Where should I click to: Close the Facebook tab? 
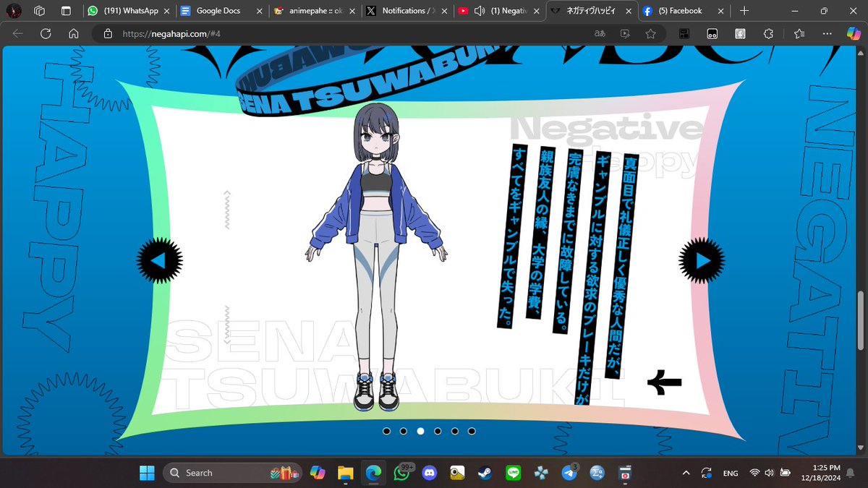coord(720,11)
